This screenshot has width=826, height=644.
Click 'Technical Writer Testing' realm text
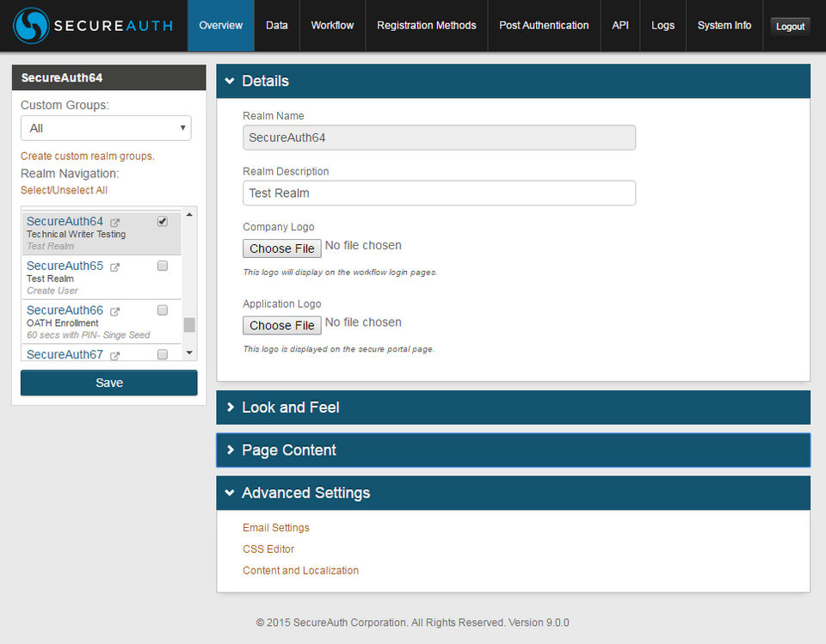[x=76, y=235]
